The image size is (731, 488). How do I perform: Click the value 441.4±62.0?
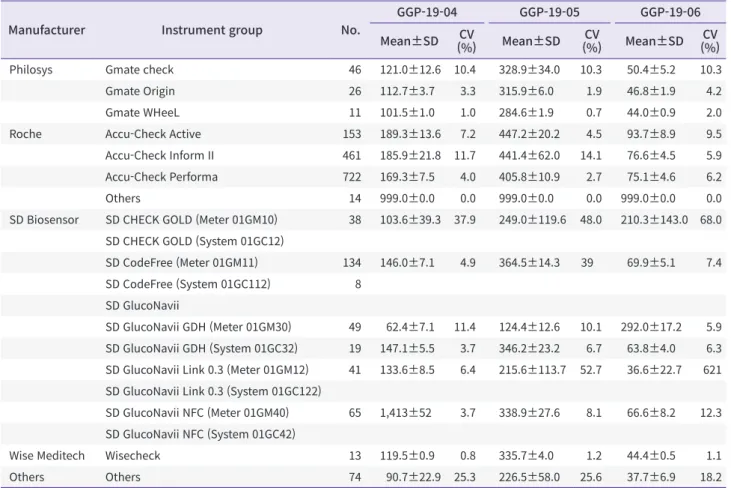[x=529, y=156]
